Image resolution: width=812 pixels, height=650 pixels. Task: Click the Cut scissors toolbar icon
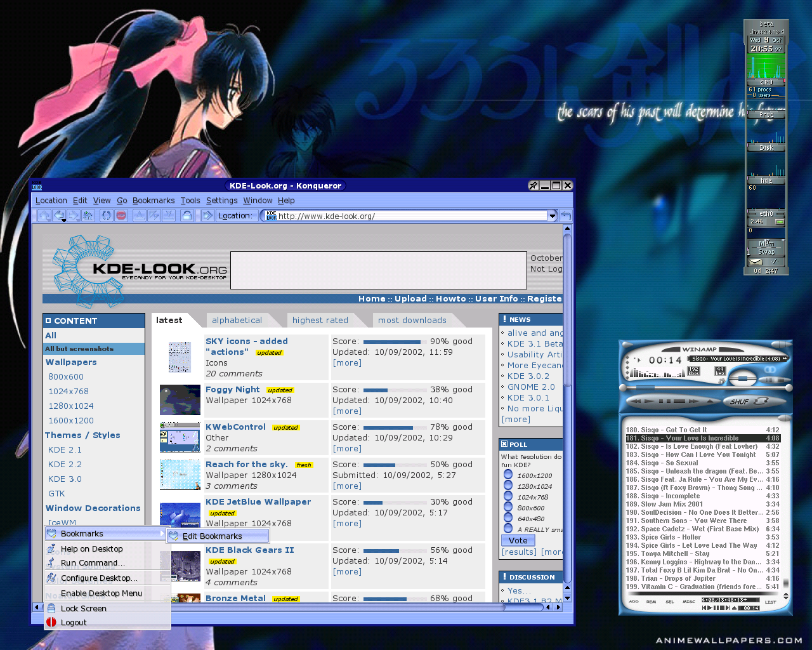click(x=140, y=215)
